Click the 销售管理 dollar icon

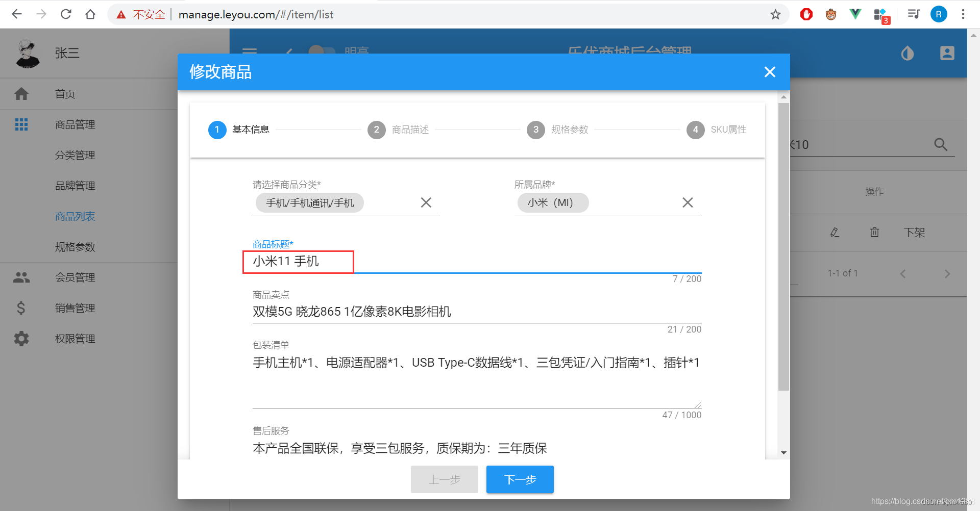(x=21, y=308)
